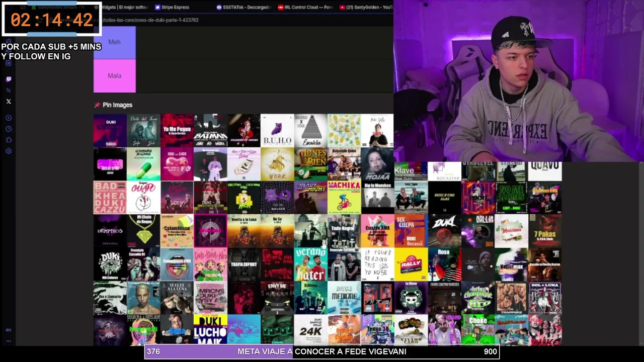Pick the Ballin cover
644x362 pixels.
477,231
